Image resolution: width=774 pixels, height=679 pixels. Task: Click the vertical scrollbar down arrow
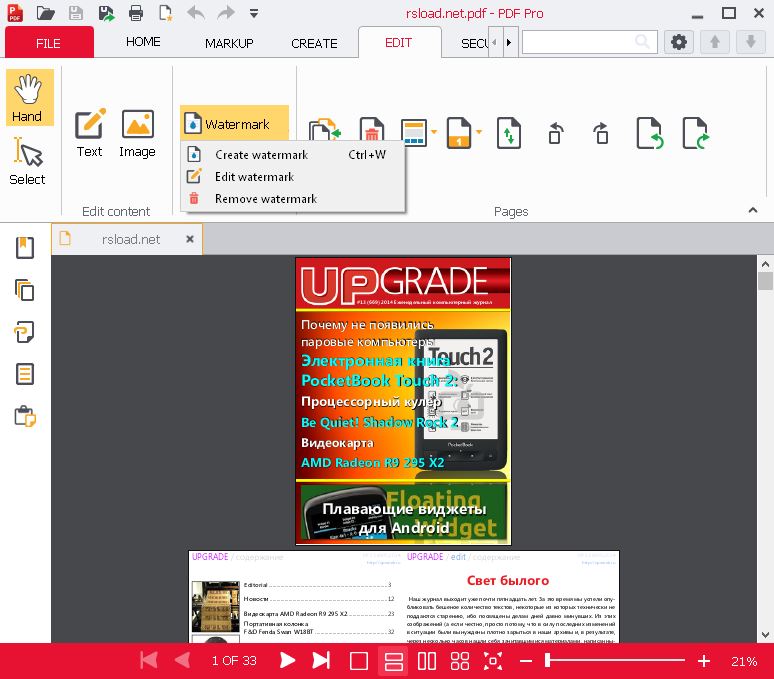tap(766, 635)
